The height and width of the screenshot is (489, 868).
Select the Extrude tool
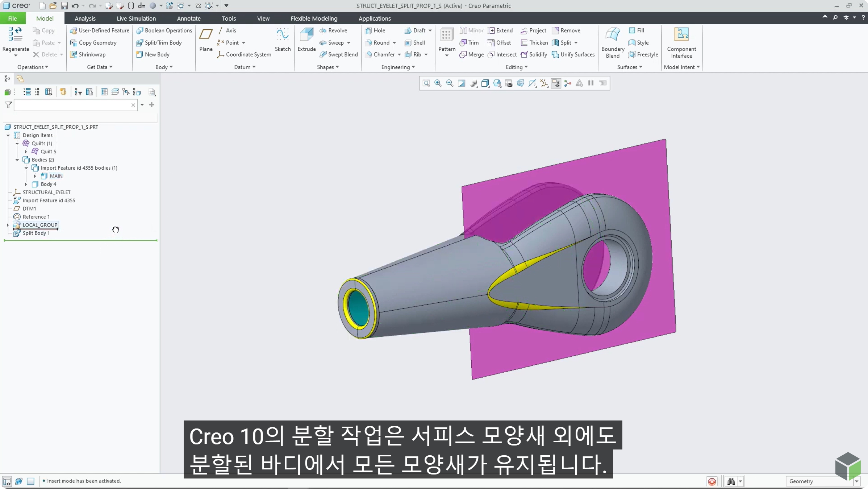(x=306, y=40)
